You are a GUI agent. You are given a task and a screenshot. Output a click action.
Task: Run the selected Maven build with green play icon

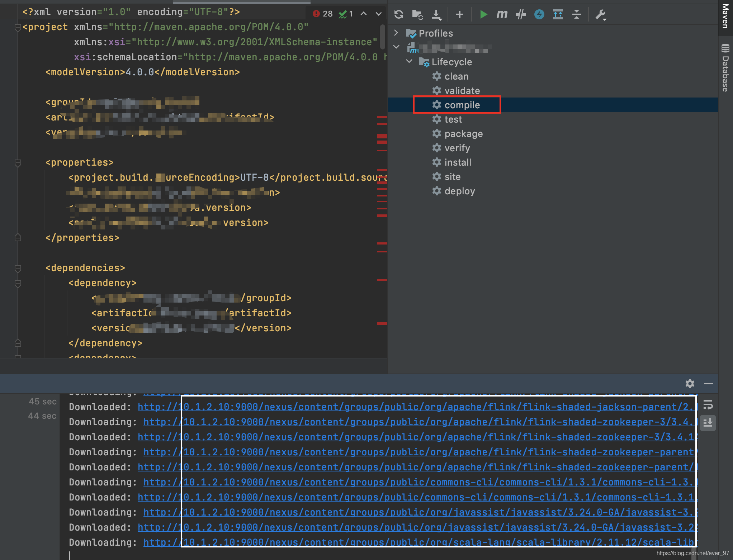(x=483, y=14)
